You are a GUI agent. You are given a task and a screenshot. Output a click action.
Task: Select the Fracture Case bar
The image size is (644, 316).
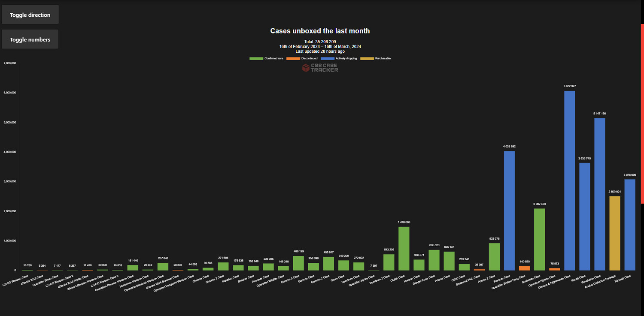(x=509, y=210)
